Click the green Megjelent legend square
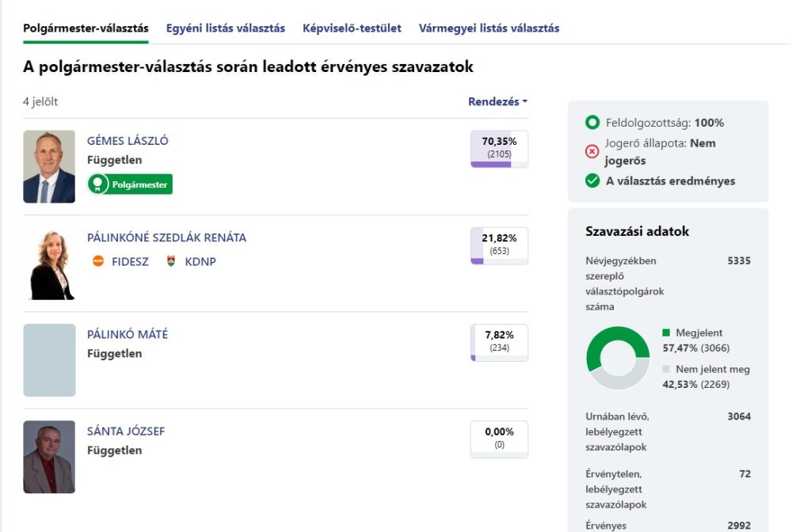 pos(666,333)
